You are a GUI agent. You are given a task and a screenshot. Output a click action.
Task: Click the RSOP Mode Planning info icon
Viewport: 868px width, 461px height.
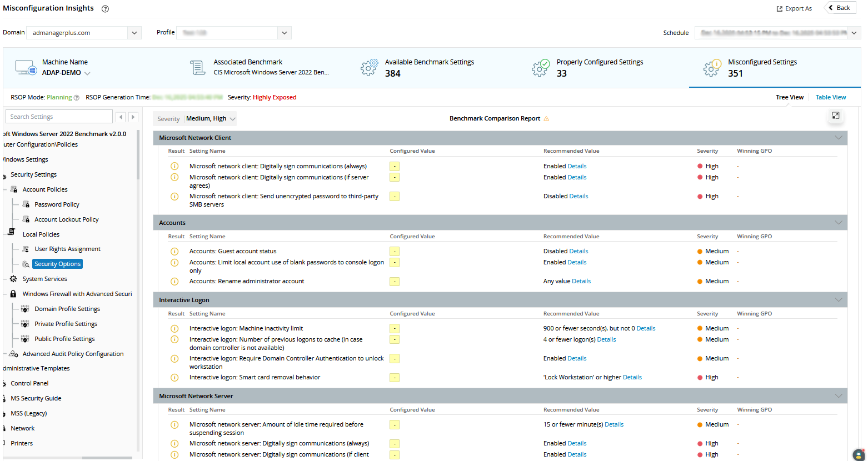pyautogui.click(x=77, y=98)
